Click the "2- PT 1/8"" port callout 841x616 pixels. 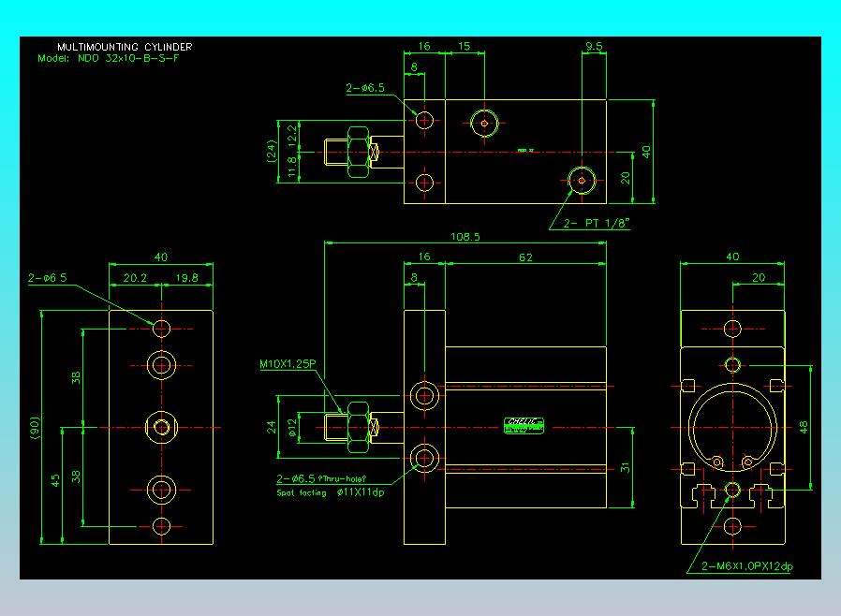pyautogui.click(x=596, y=223)
